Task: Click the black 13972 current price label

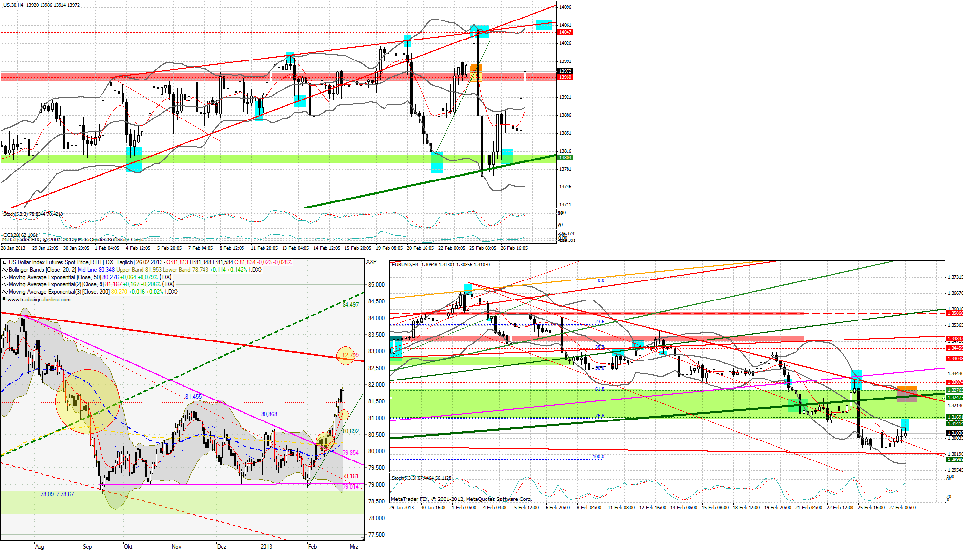Action: (x=565, y=71)
